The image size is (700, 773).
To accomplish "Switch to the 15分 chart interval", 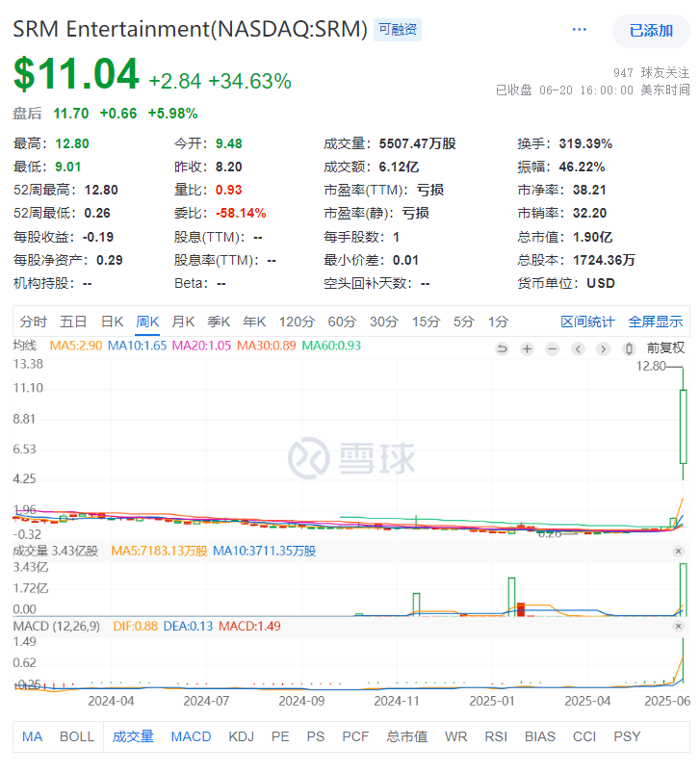I will click(x=426, y=322).
